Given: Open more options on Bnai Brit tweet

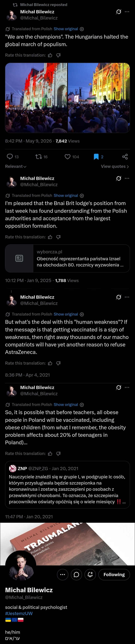Looking at the screenshot, I should coord(127,178).
